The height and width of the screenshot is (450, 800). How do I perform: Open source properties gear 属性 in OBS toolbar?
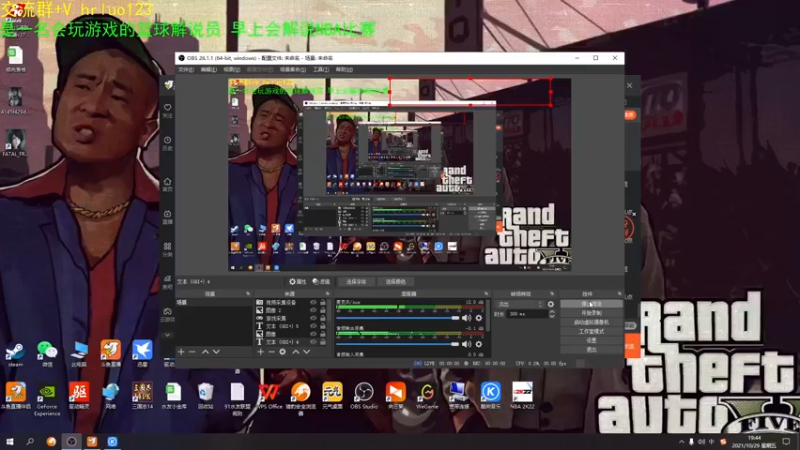pos(297,282)
